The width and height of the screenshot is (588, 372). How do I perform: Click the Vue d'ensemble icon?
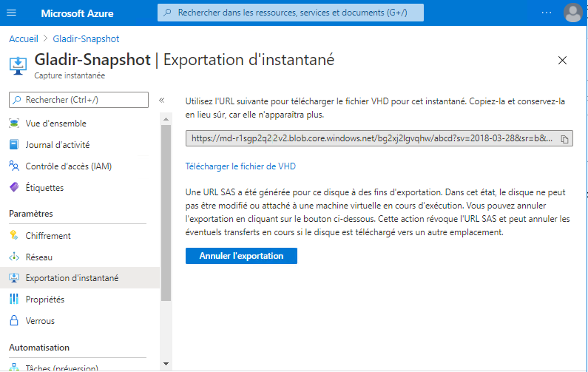coord(14,124)
